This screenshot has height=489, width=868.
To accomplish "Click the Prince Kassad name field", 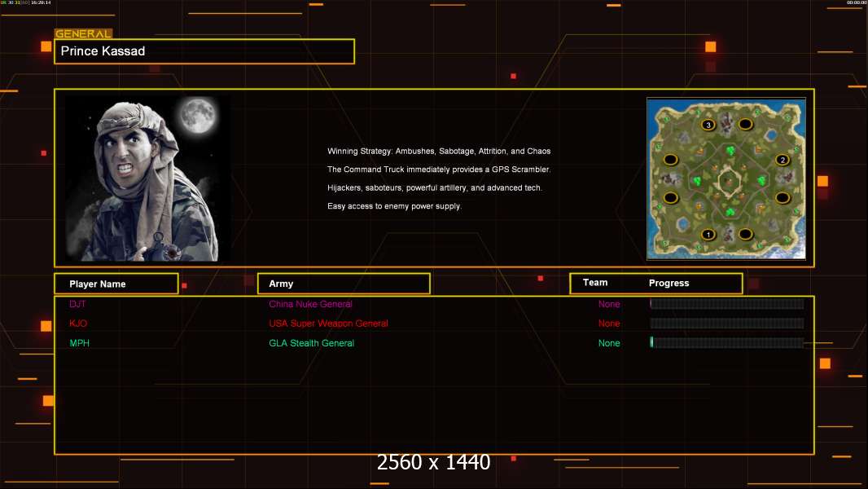I will click(x=204, y=51).
